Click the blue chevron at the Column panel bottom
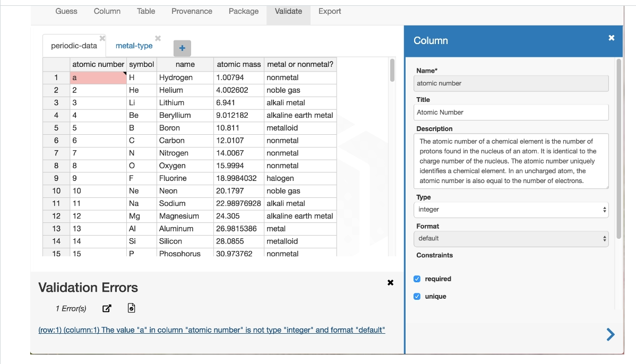The width and height of the screenshot is (636, 364). coord(610,334)
